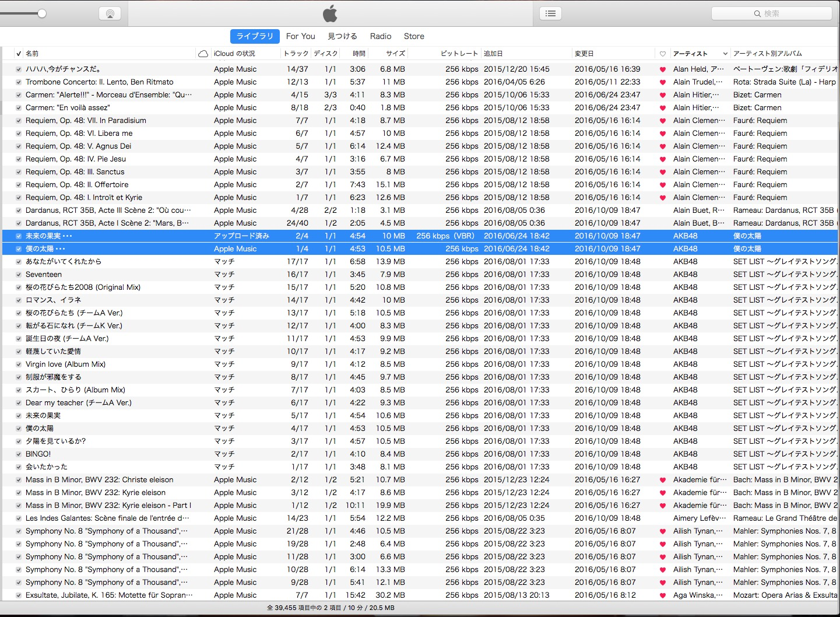Open the sort arrow on アーティスト column
Screen dimensions: 840x617
click(725, 54)
